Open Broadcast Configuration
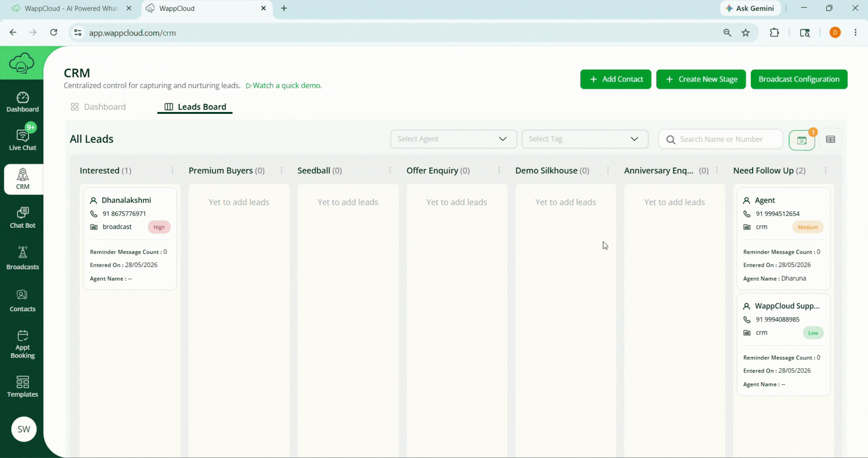Image resolution: width=868 pixels, height=458 pixels. [x=799, y=79]
